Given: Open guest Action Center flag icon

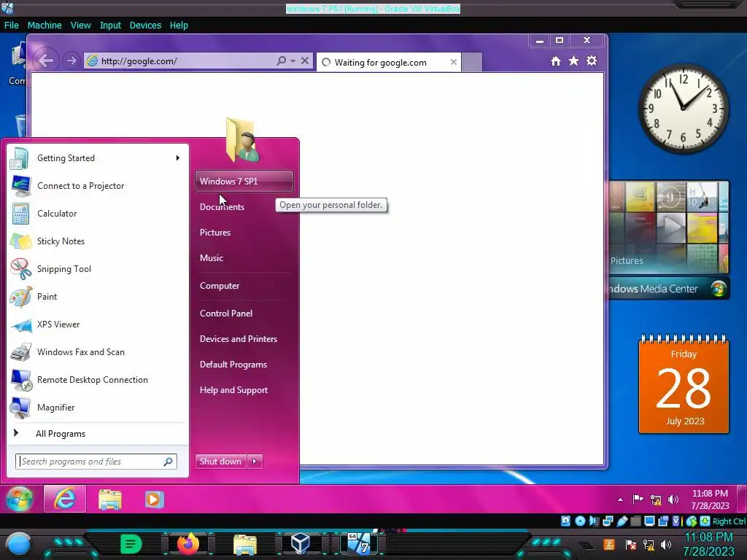Looking at the screenshot, I should [x=638, y=499].
